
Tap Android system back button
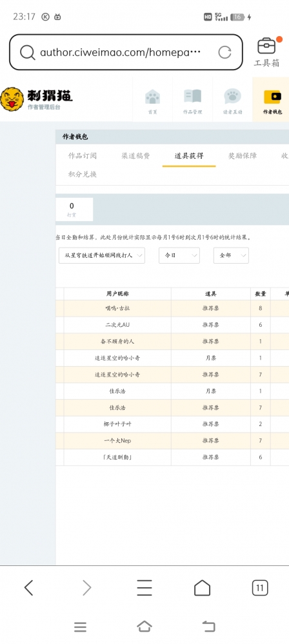point(209,627)
